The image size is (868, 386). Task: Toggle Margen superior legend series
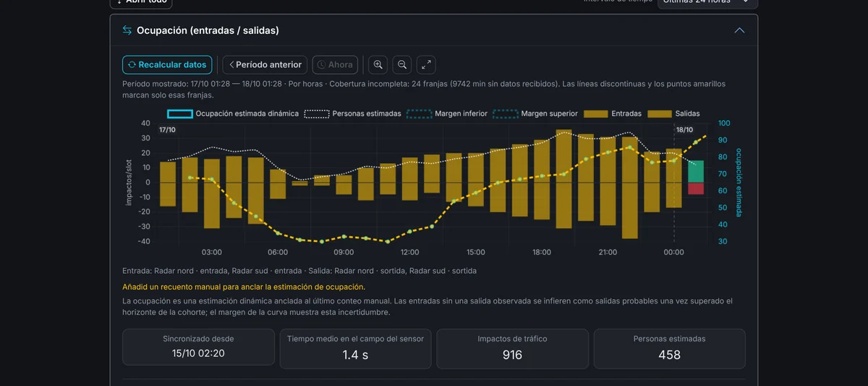click(x=535, y=114)
